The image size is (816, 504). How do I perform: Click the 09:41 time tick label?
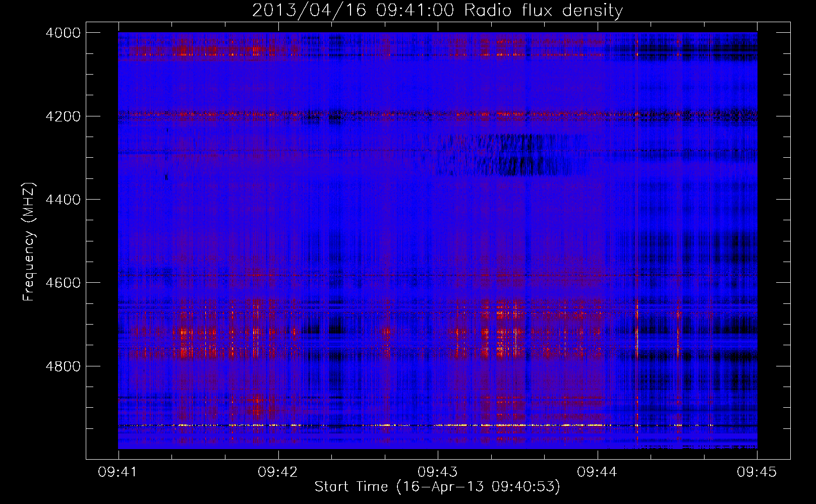click(119, 472)
